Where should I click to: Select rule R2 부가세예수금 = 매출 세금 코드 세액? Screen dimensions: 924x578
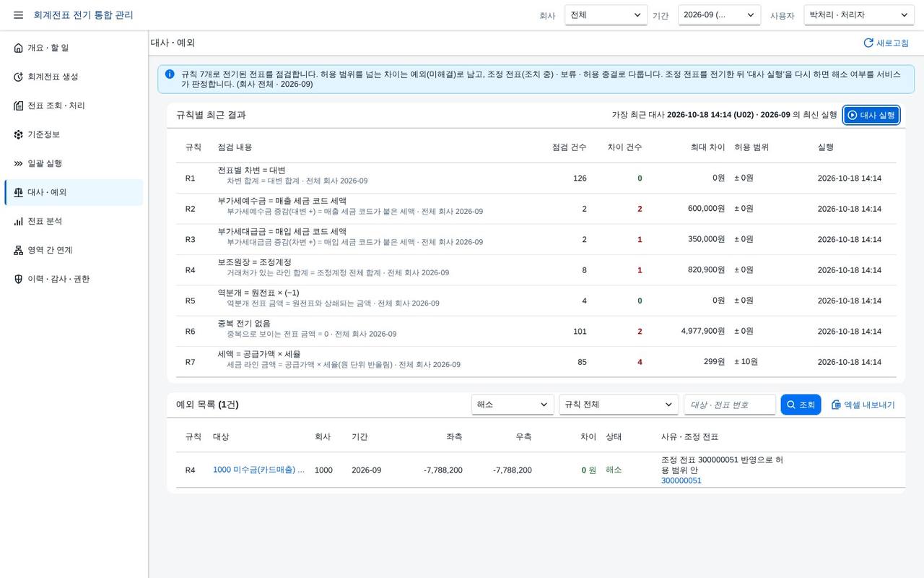click(x=536, y=209)
